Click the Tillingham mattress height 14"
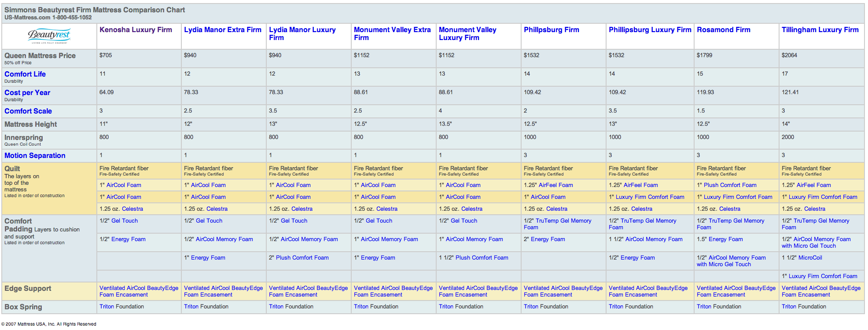This screenshot has width=868, height=330. tap(786, 124)
